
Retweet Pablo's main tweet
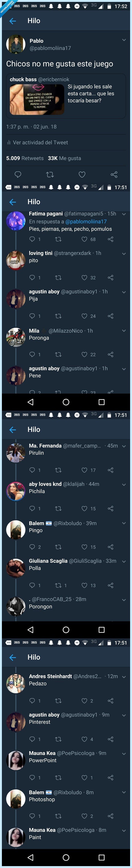(x=50, y=175)
